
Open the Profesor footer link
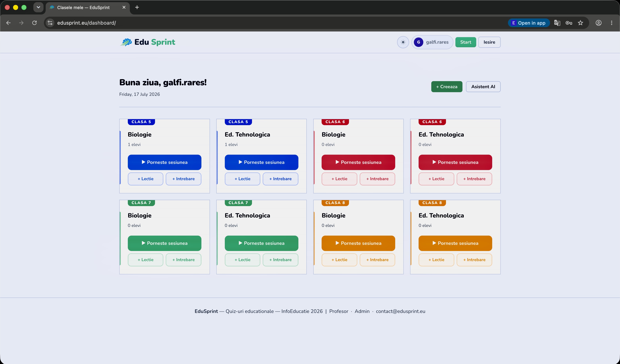pos(338,311)
